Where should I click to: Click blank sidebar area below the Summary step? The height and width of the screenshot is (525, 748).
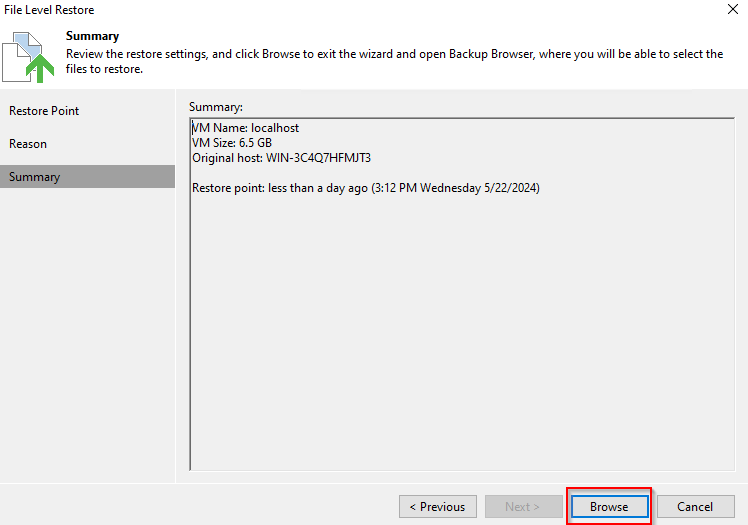tap(87, 330)
